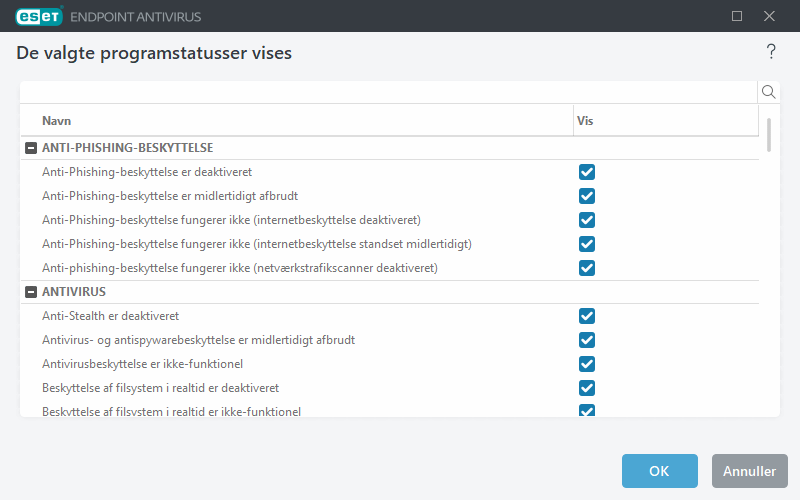This screenshot has width=800, height=500.
Task: Uncheck 'Anti-Stealth er deaktiveret'
Action: pos(587,316)
